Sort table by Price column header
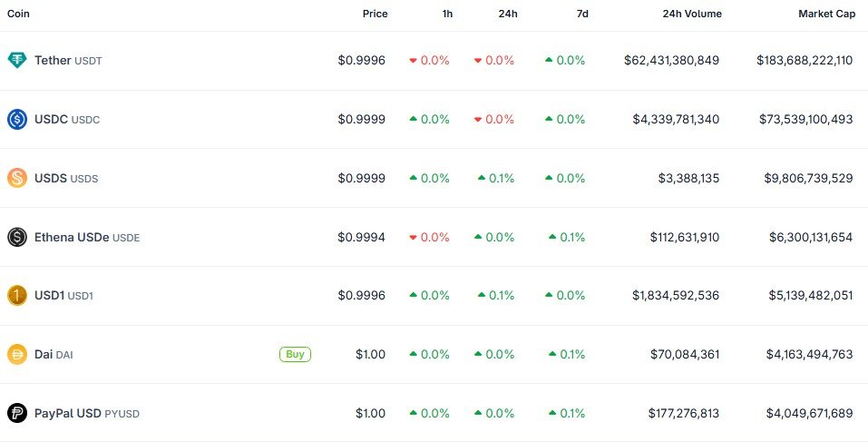Viewport: 868px width, 442px height. (375, 14)
